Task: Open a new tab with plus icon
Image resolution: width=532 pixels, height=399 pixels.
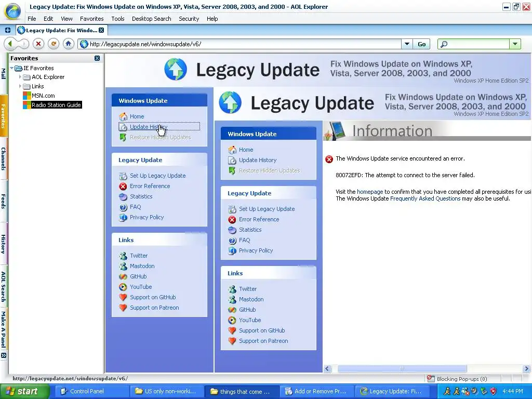Action: pos(7,30)
